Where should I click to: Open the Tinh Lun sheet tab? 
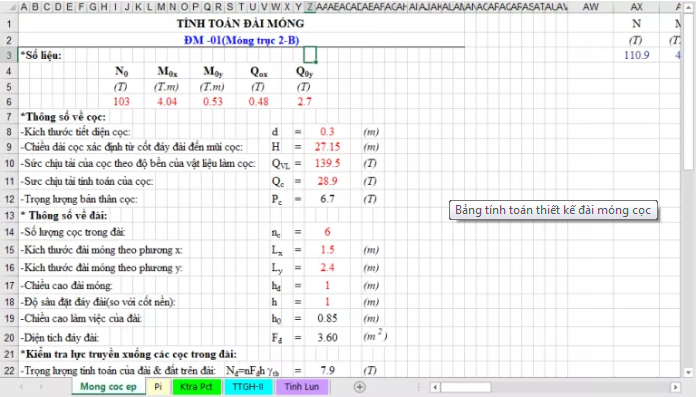(x=302, y=387)
